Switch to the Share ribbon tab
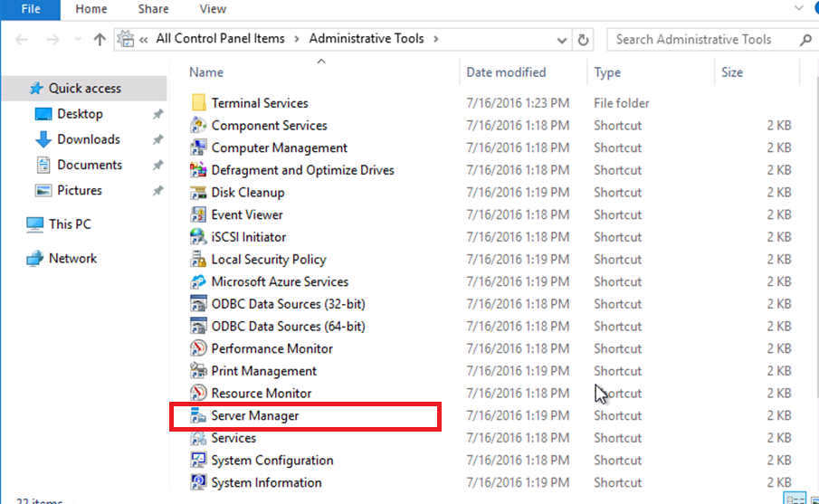The image size is (819, 504). coord(153,9)
